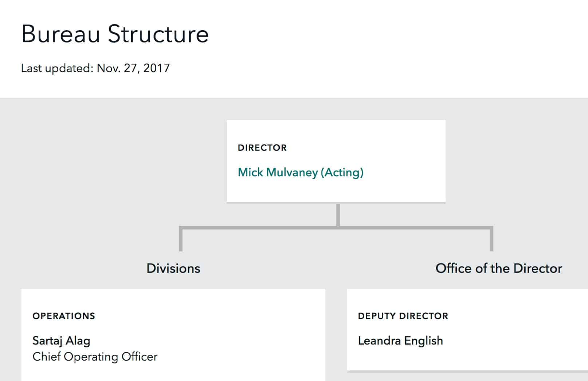Click connector line above Office of the Director
The height and width of the screenshot is (381, 588).
(x=491, y=240)
